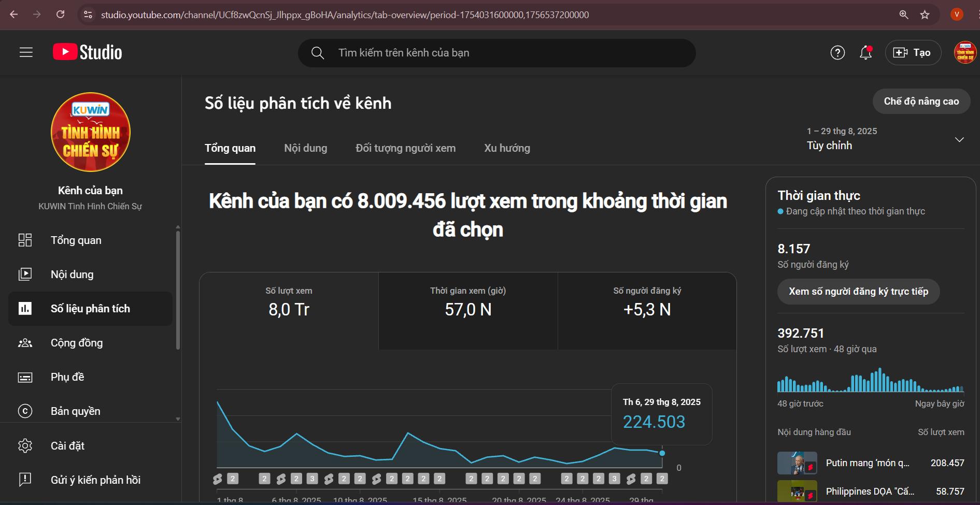Toggle the hamburger menu beside the Studio logo

[x=26, y=52]
